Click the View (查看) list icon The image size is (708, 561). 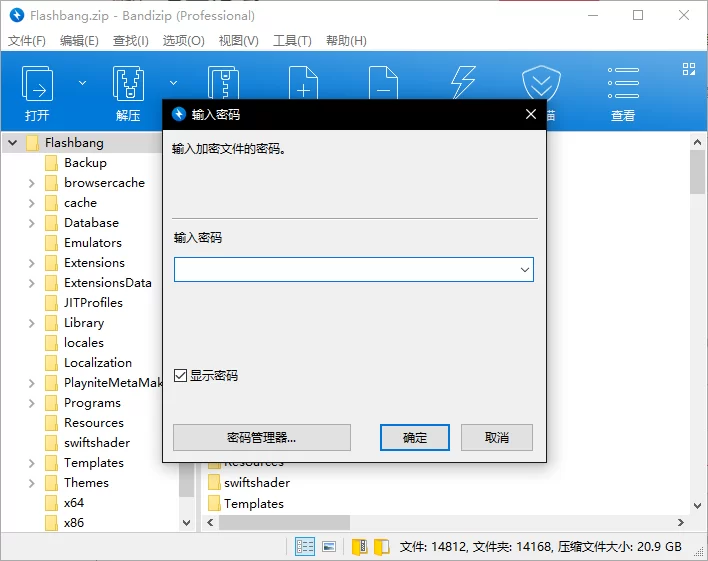click(x=623, y=83)
